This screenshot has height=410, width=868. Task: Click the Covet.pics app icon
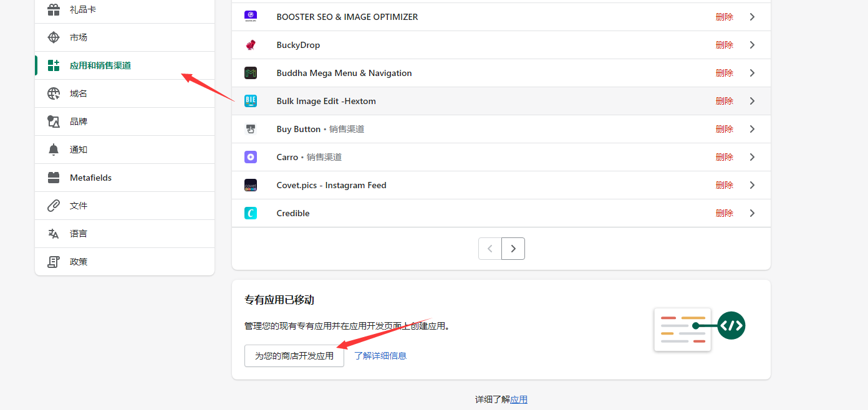[x=251, y=185]
